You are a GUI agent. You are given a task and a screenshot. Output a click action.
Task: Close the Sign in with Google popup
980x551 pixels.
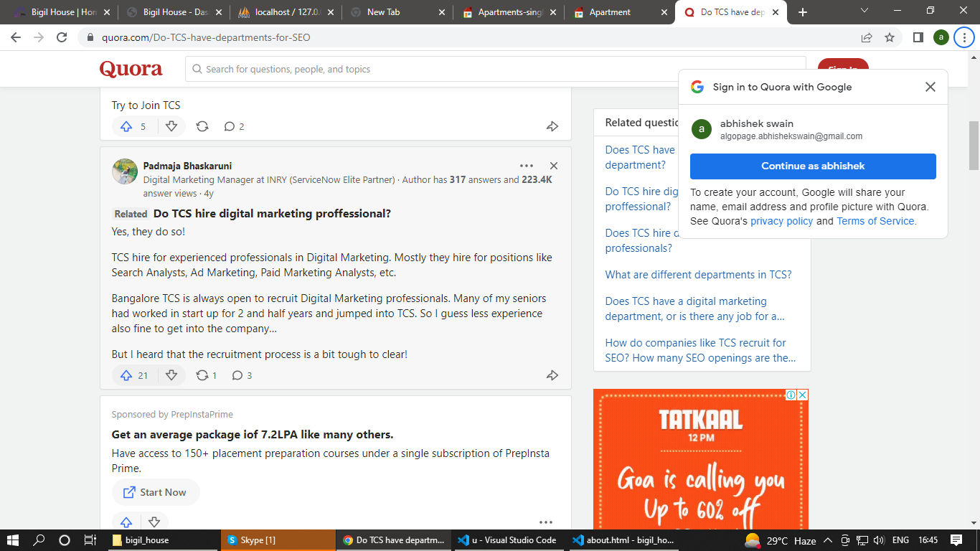pyautogui.click(x=930, y=87)
